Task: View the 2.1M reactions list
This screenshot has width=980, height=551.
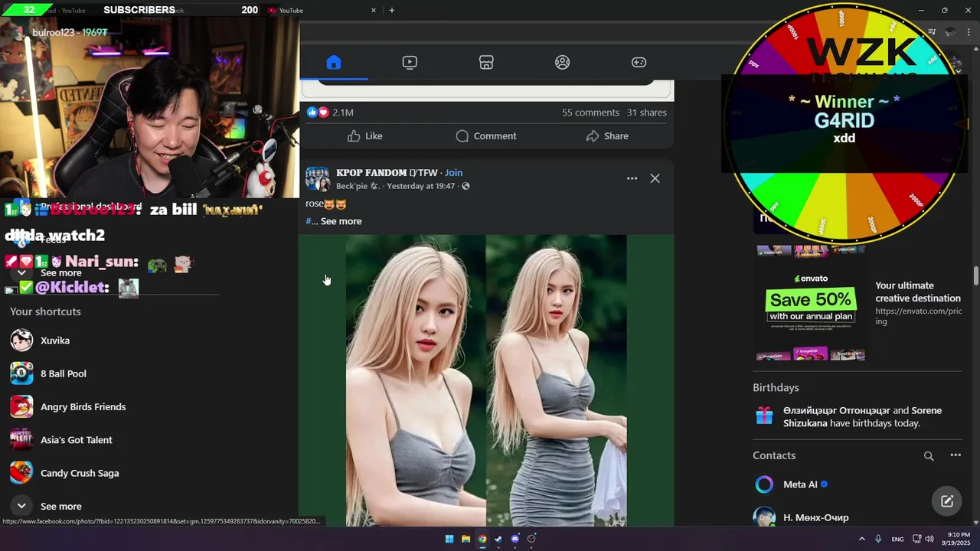Action: coord(330,112)
